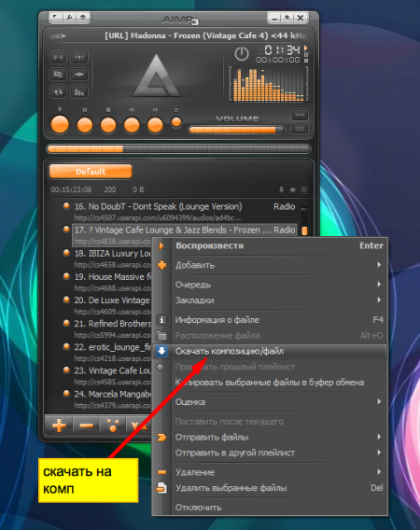
Task: Choose Удалить выбранные файлы
Action: (x=270, y=488)
